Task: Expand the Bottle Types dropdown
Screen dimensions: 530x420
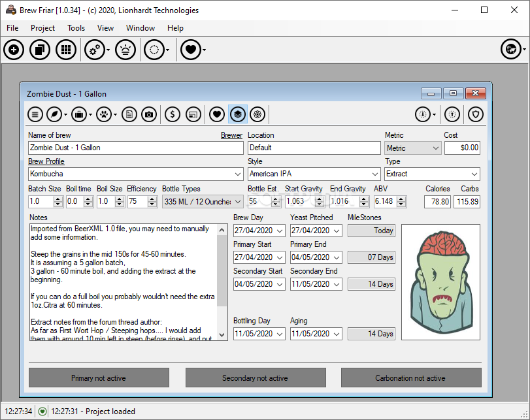Action: 238,202
